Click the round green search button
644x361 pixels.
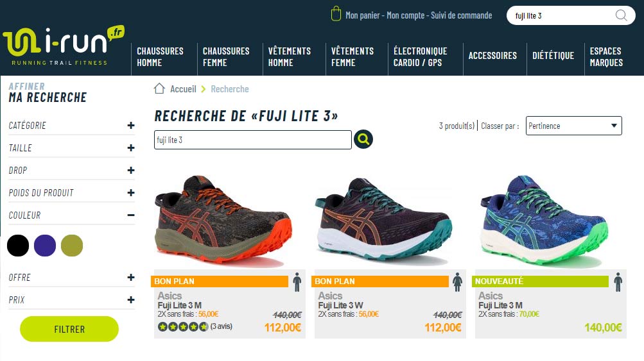tap(363, 140)
